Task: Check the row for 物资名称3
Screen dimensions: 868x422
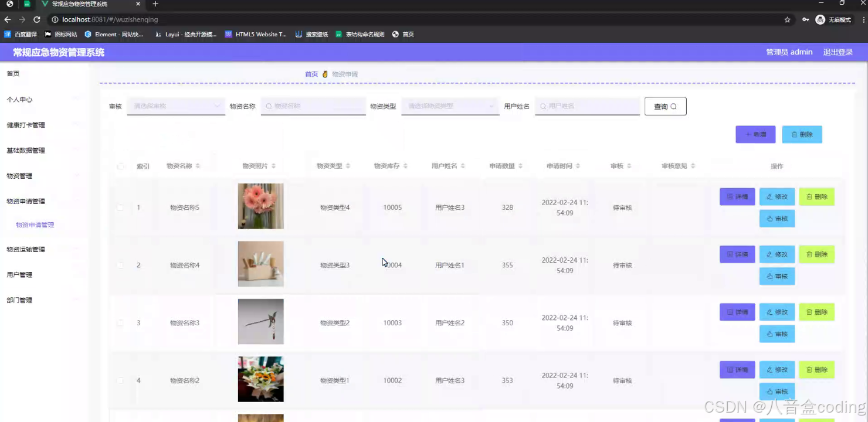Action: (120, 323)
